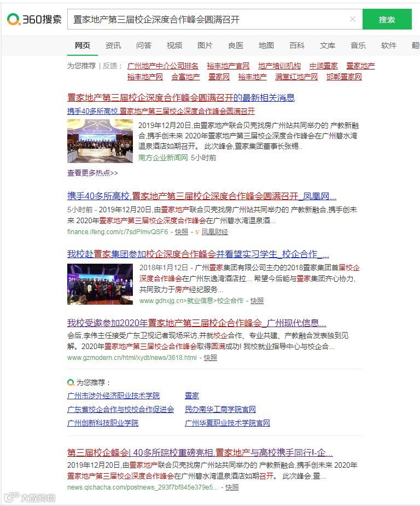Open recommendation 广东省校企合作与校校合作促进会

pos(121,410)
